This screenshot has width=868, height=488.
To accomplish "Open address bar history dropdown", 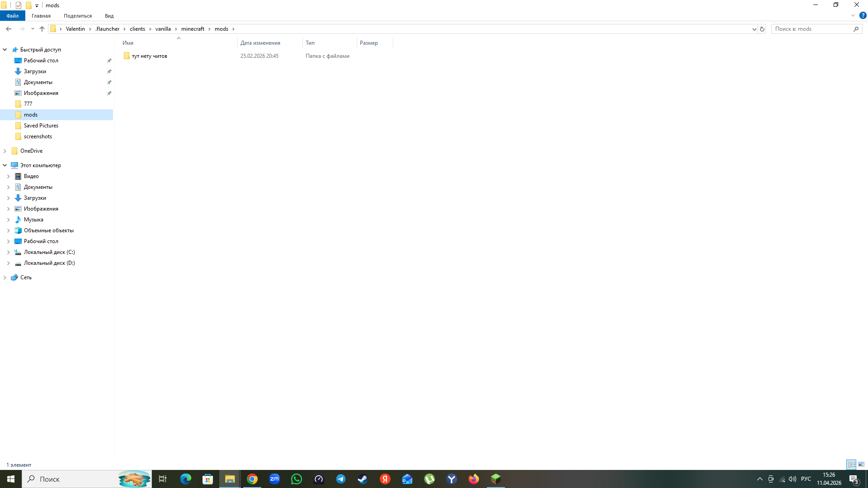I will pos(754,29).
